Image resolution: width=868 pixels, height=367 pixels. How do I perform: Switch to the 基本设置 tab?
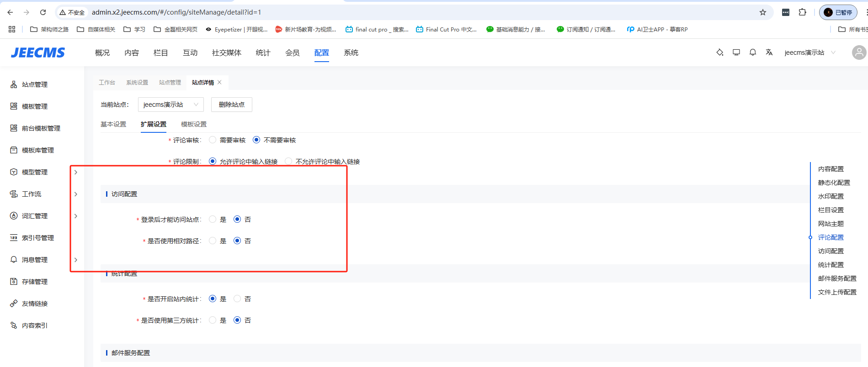coord(113,124)
